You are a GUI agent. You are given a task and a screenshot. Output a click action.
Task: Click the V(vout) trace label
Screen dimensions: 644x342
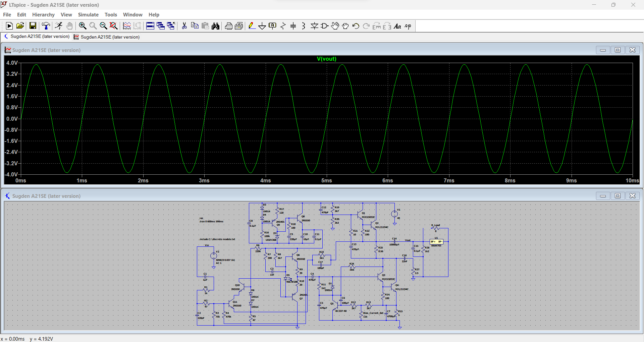[327, 59]
